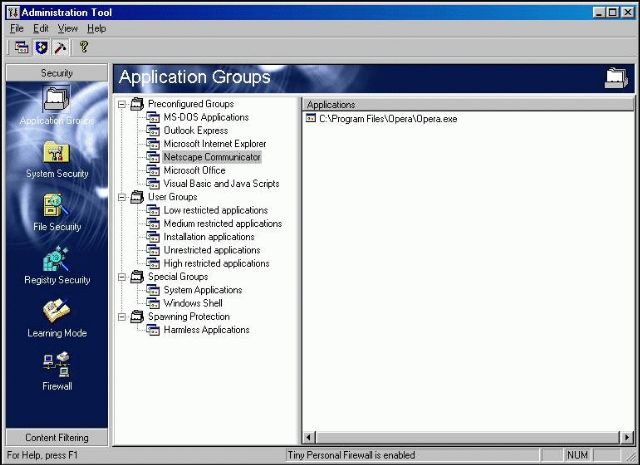Click the horizontal scrollbar left arrow

[x=309, y=438]
